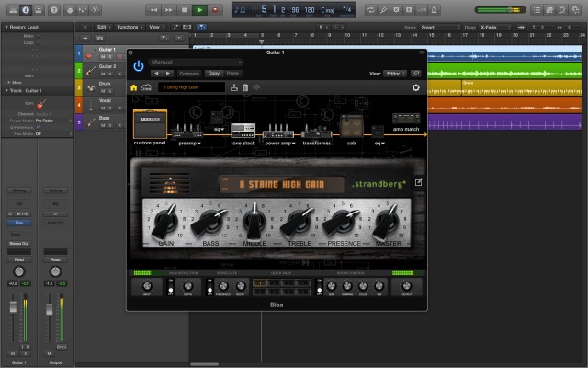The width and height of the screenshot is (588, 368).
Task: Delete preset with trash icon
Action: pyautogui.click(x=245, y=87)
